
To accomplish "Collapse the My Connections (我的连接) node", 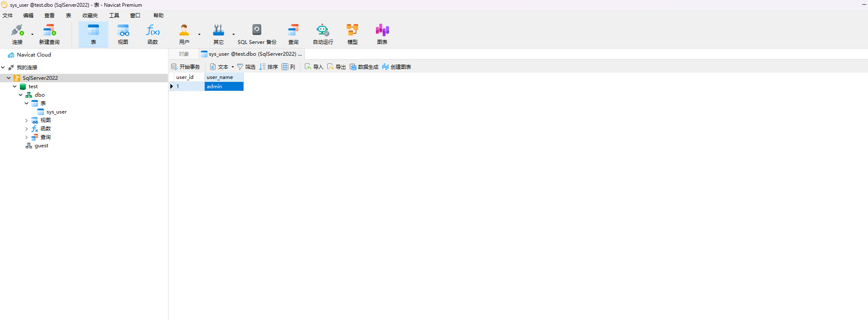I will coord(3,68).
